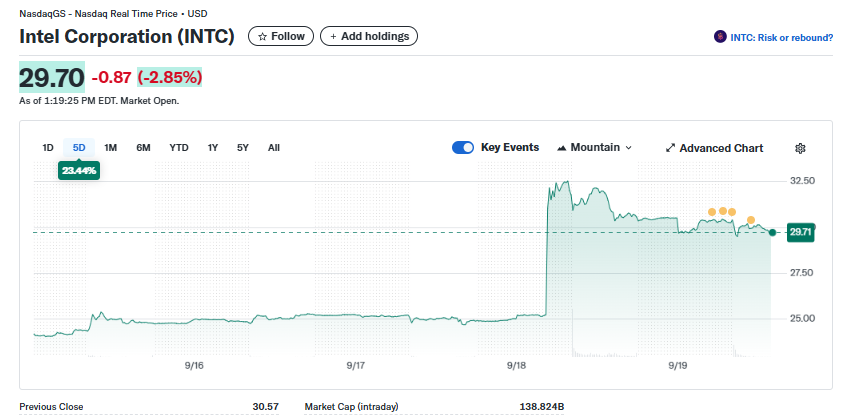The width and height of the screenshot is (846, 418).
Task: Click the 9/17 date label on the axis
Action: click(x=356, y=366)
